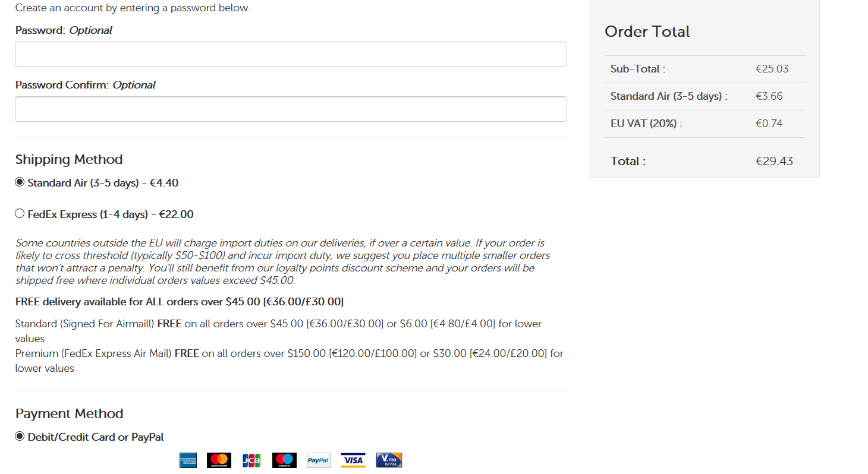
Task: Click the FREE delivery available bold notice
Action: [180, 302]
